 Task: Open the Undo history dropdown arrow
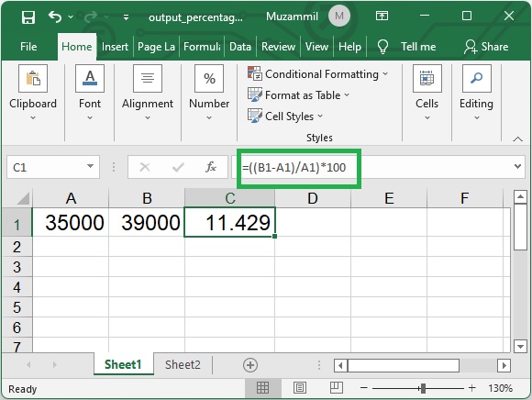click(x=71, y=17)
